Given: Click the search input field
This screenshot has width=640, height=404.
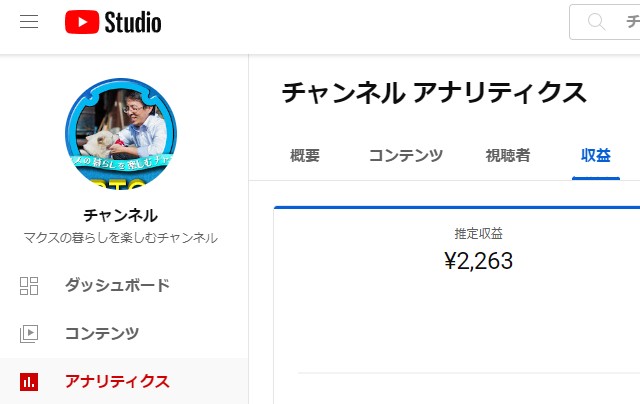Looking at the screenshot, I should pos(605,22).
